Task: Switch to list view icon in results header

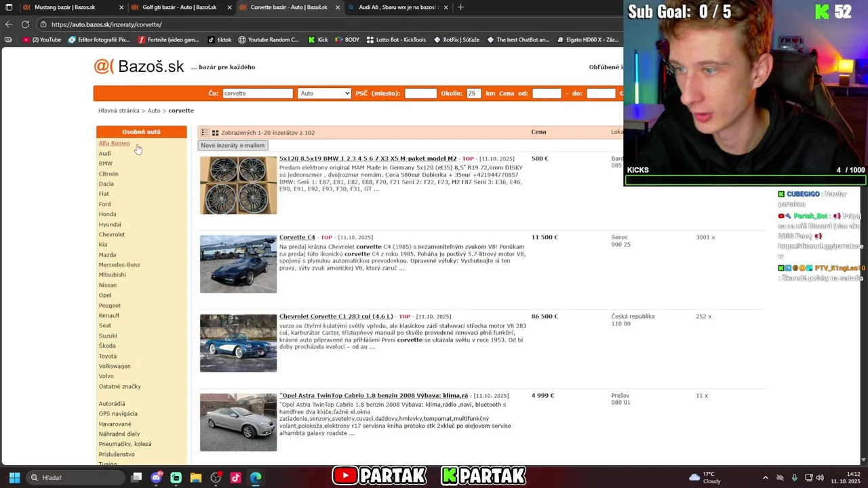Action: tap(205, 133)
